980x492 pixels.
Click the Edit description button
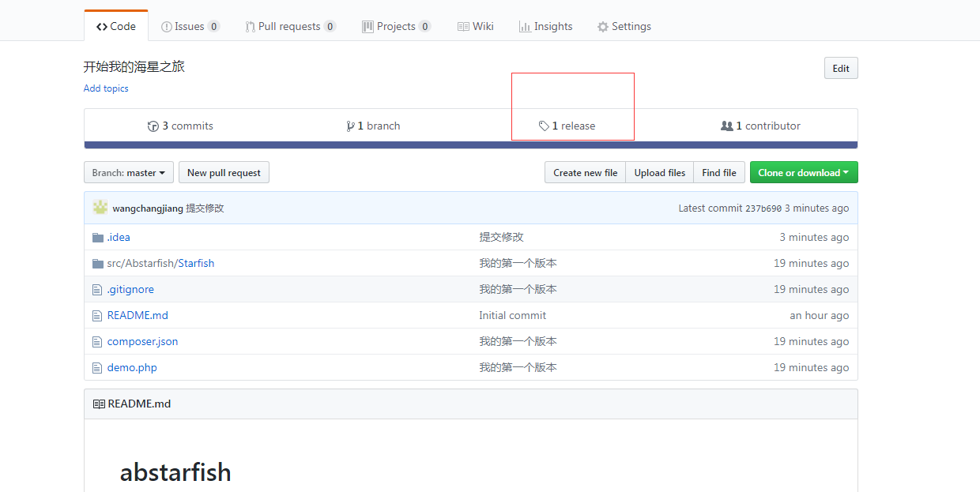[841, 68]
